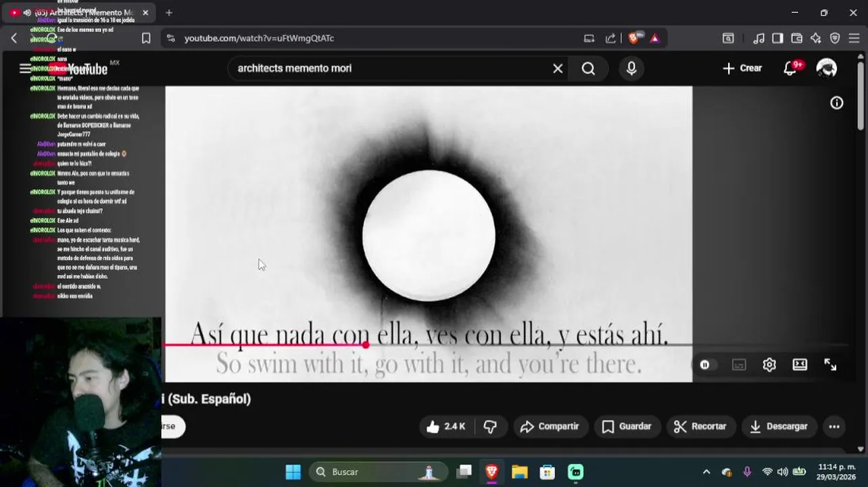Click the video frame showing the eclipse
This screenshot has width=868, height=487.
[x=429, y=234]
